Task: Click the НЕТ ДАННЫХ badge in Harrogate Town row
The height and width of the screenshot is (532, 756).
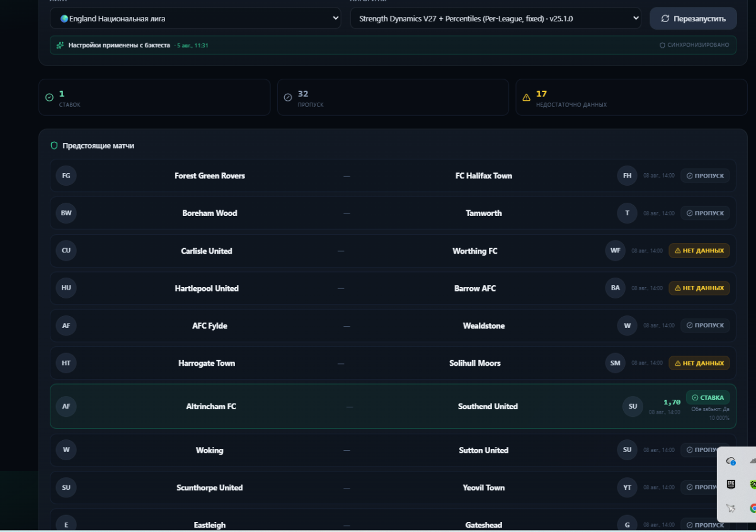Action: 699,363
